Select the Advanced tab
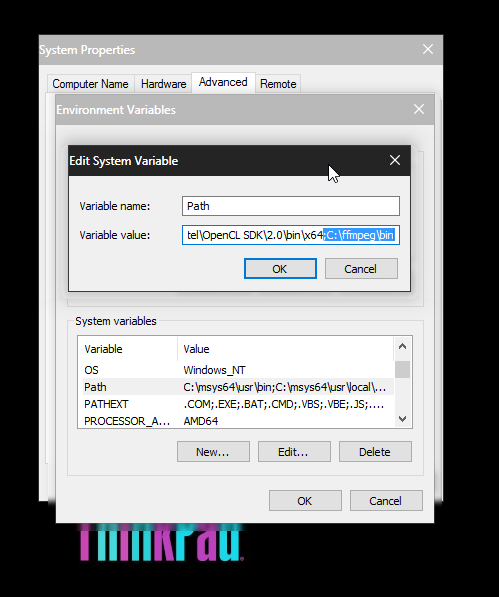Viewport: 499px width, 597px height. [x=223, y=82]
